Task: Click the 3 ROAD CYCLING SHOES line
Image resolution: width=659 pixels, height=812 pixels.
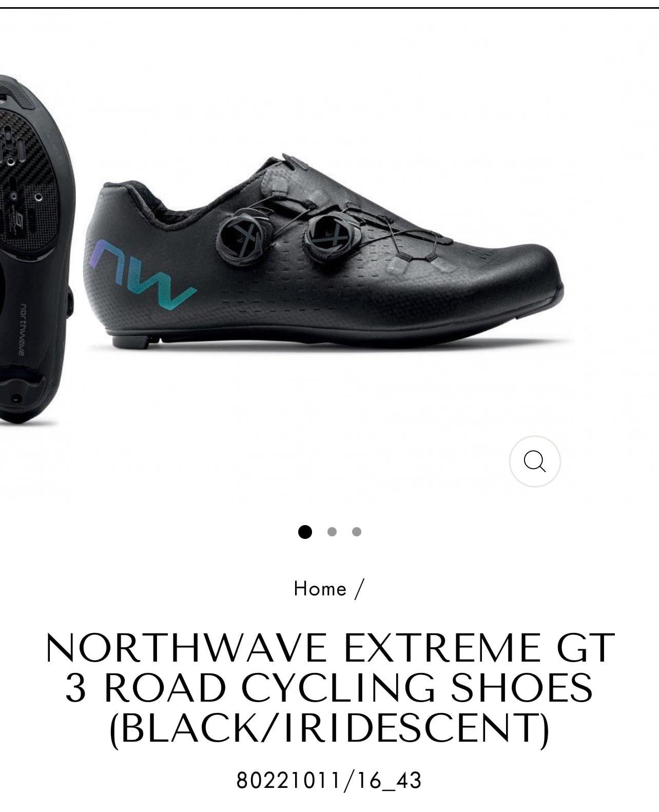Action: tap(329, 688)
